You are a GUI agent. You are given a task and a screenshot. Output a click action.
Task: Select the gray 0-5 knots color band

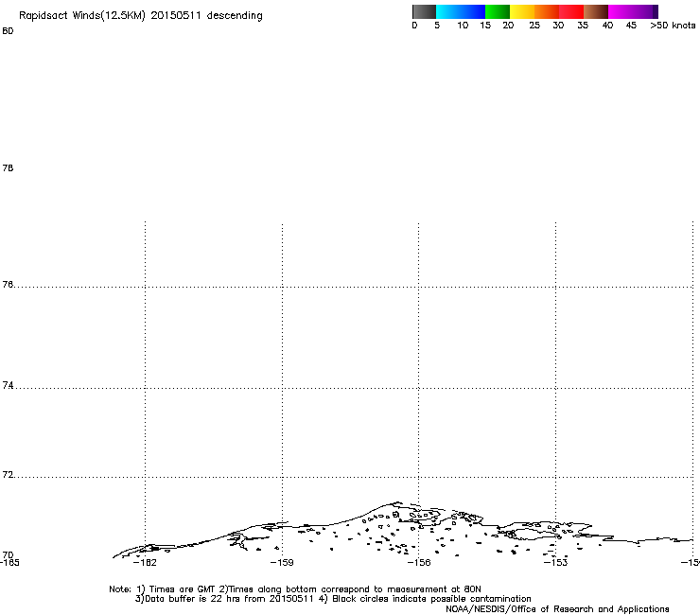coord(424,11)
